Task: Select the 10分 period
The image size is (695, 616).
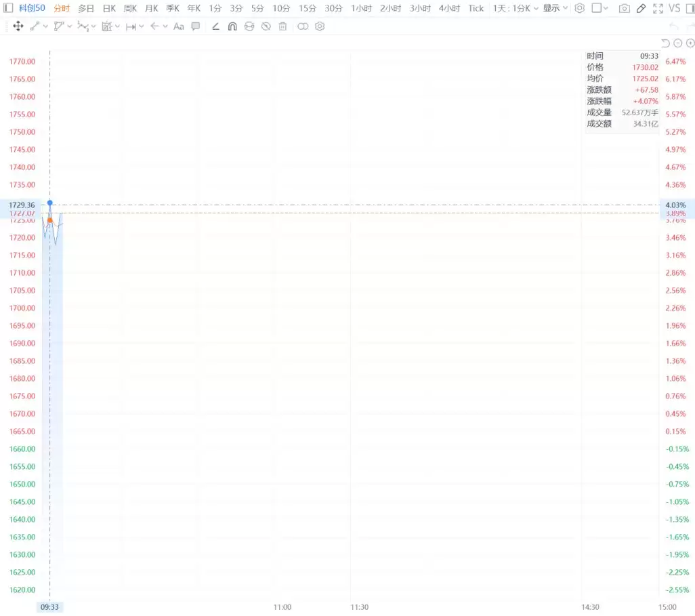Action: [281, 8]
